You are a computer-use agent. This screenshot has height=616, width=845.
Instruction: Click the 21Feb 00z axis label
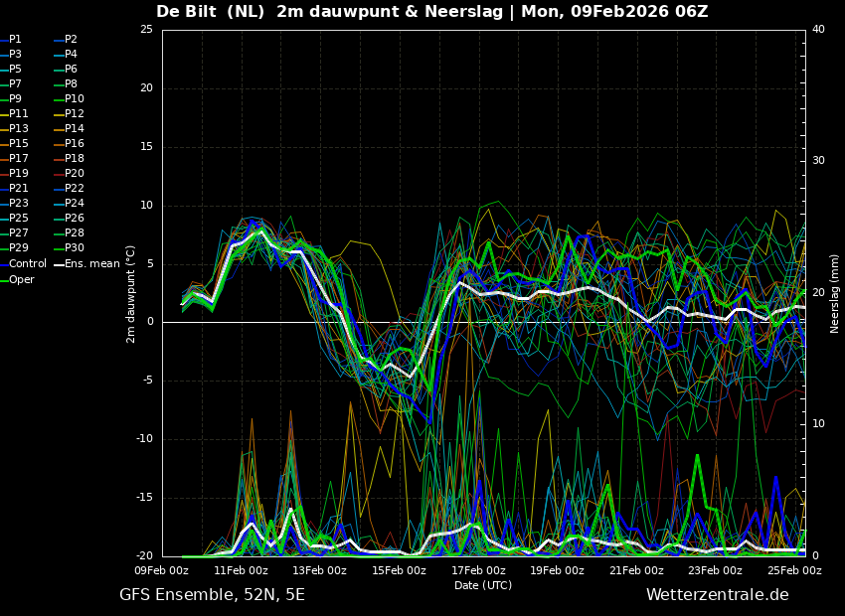[636, 571]
